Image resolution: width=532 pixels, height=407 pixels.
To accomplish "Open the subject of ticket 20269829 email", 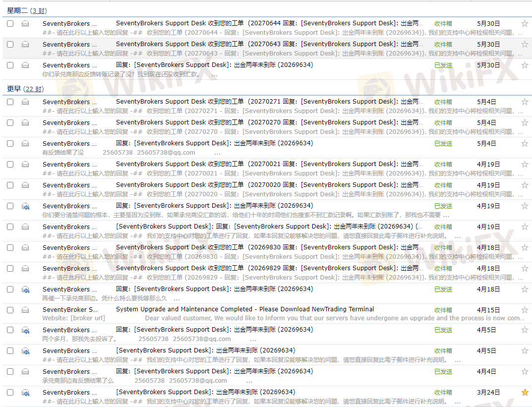I will click(x=270, y=268).
